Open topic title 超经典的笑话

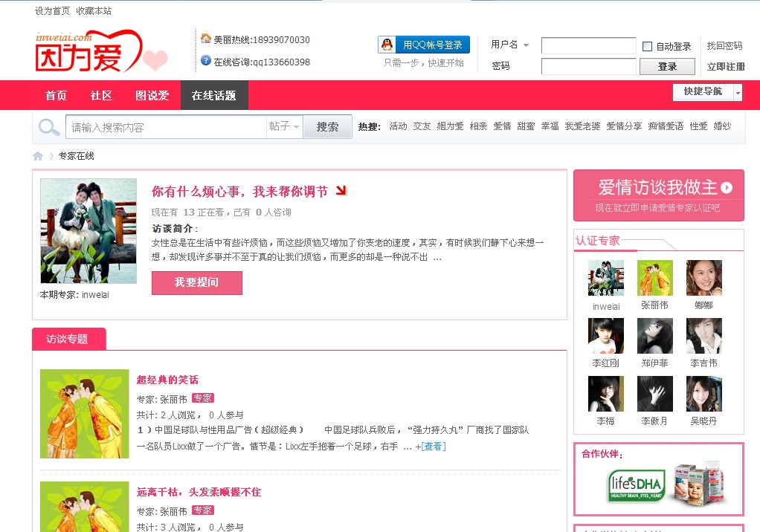click(x=167, y=380)
